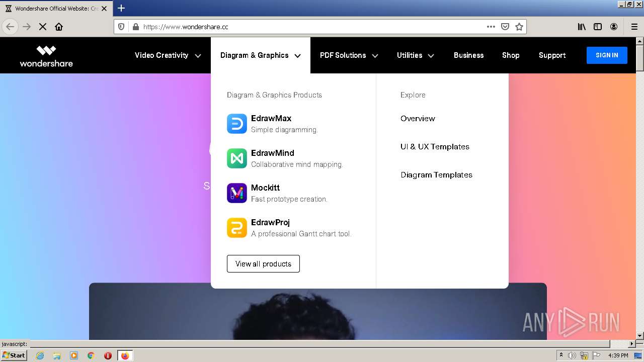This screenshot has width=644, height=362.
Task: Open the Shop menu item
Action: (511, 55)
